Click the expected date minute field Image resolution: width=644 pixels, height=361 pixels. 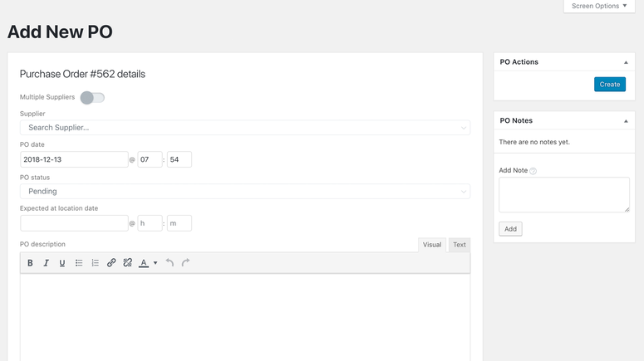pyautogui.click(x=179, y=223)
